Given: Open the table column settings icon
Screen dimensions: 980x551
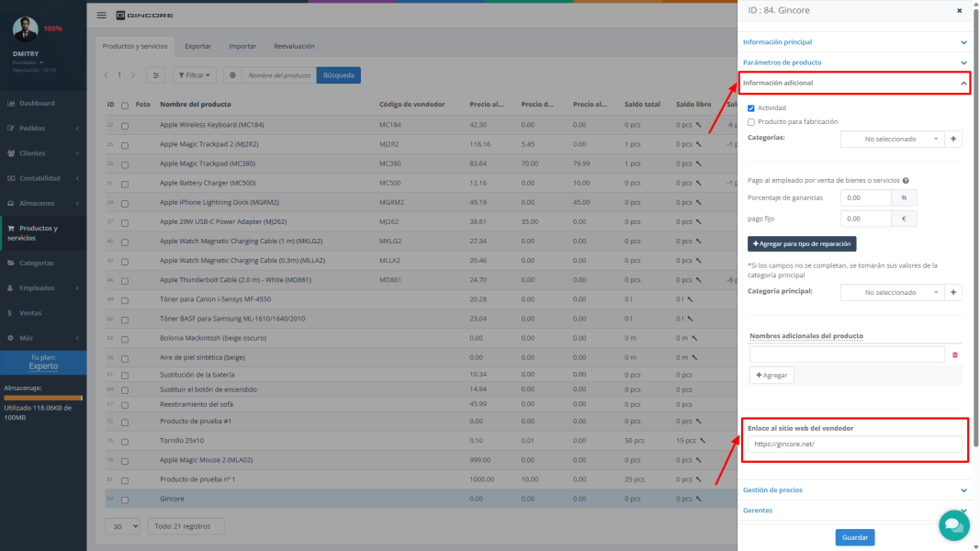Looking at the screenshot, I should pos(155,75).
